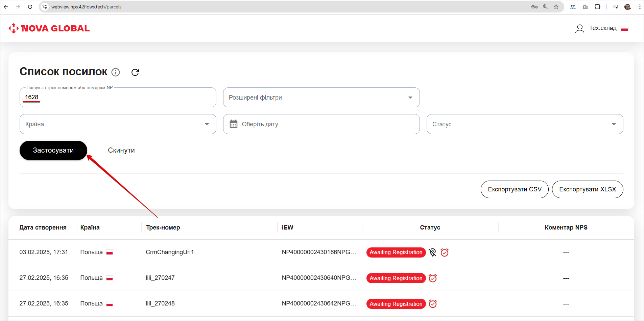This screenshot has width=644, height=321.
Task: Click the refresh icon beside Список посилок
Action: click(135, 72)
